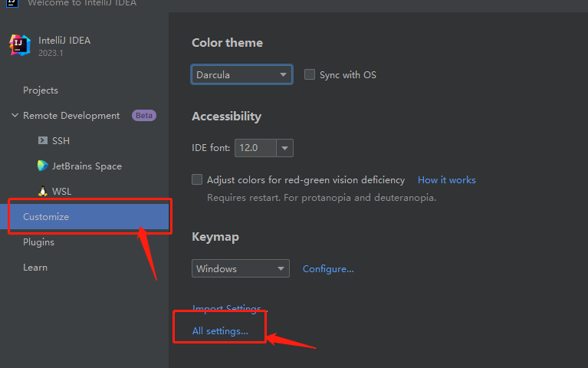This screenshot has width=588, height=368.
Task: Open the Windows keymap dropdown
Action: 241,268
